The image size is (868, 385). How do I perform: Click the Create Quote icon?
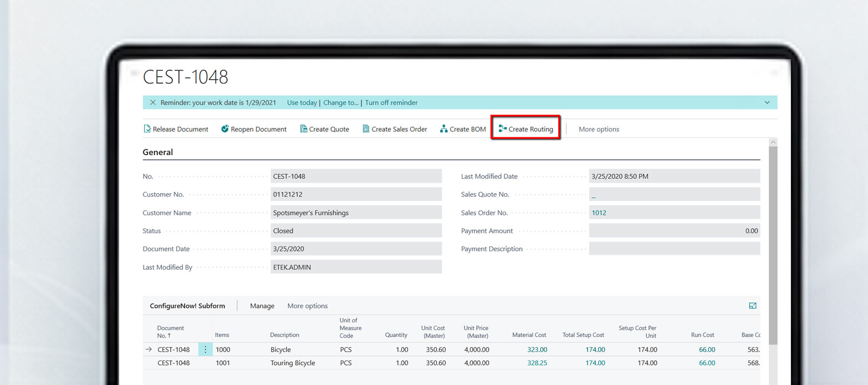[x=304, y=129]
